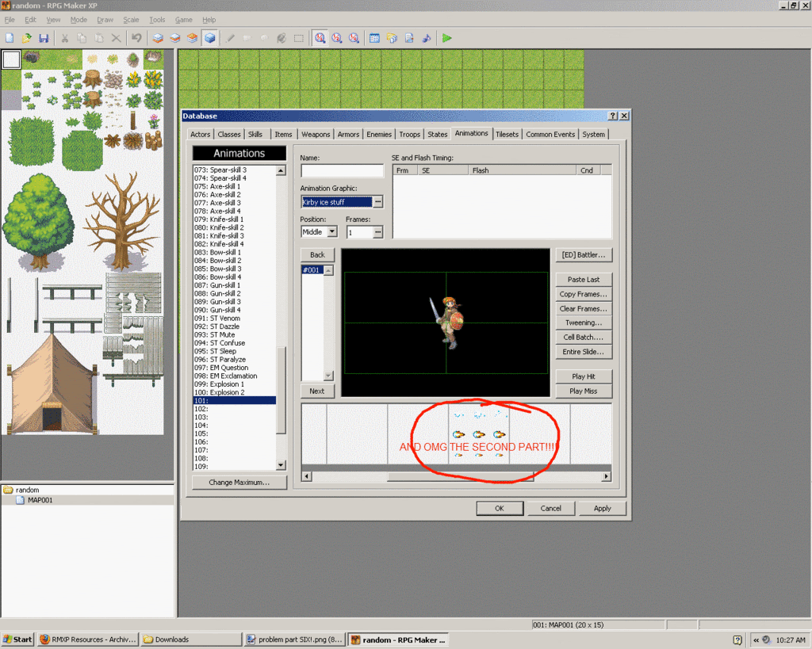Switch to Layer 3 editing mode
Image resolution: width=812 pixels, height=649 pixels.
(192, 38)
